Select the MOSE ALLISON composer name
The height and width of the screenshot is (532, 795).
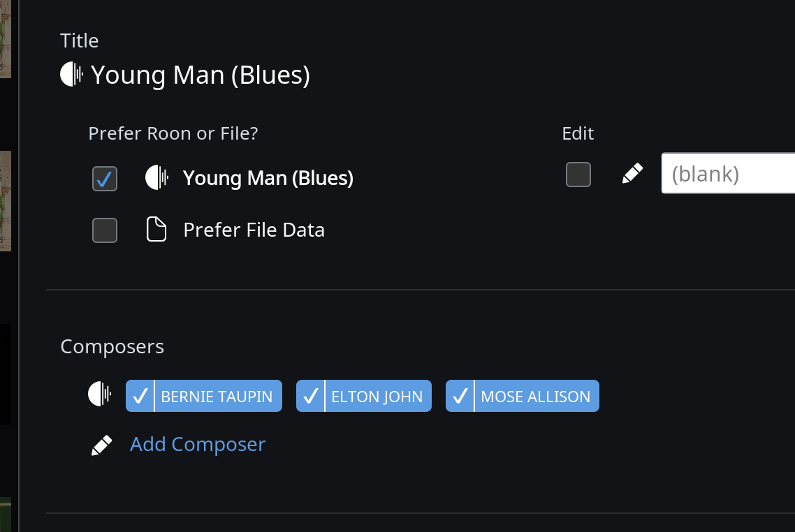[x=536, y=397]
